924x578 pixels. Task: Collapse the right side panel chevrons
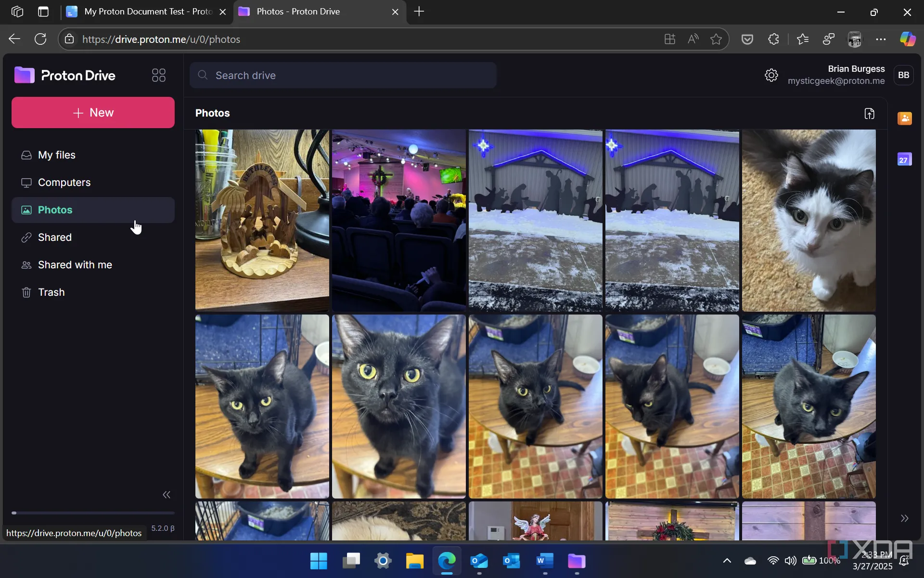[904, 518]
